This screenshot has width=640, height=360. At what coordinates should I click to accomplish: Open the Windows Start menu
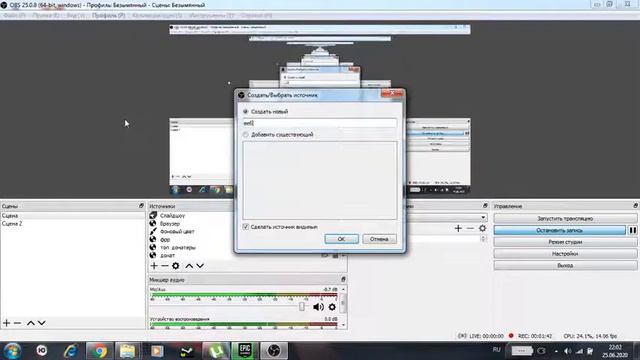[x=12, y=351]
